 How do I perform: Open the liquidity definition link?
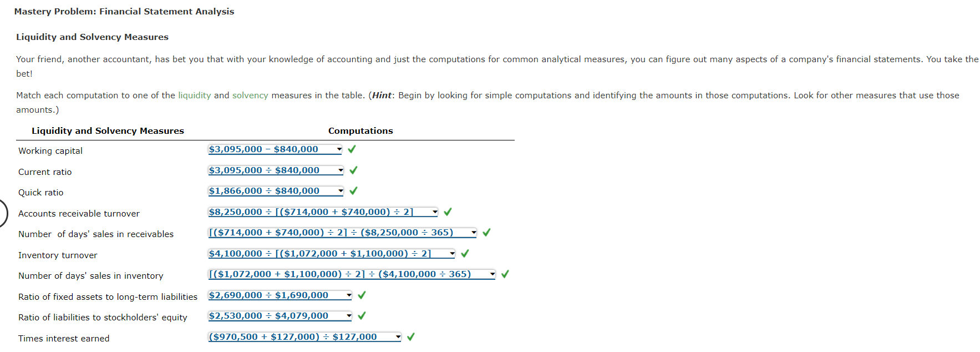click(194, 95)
